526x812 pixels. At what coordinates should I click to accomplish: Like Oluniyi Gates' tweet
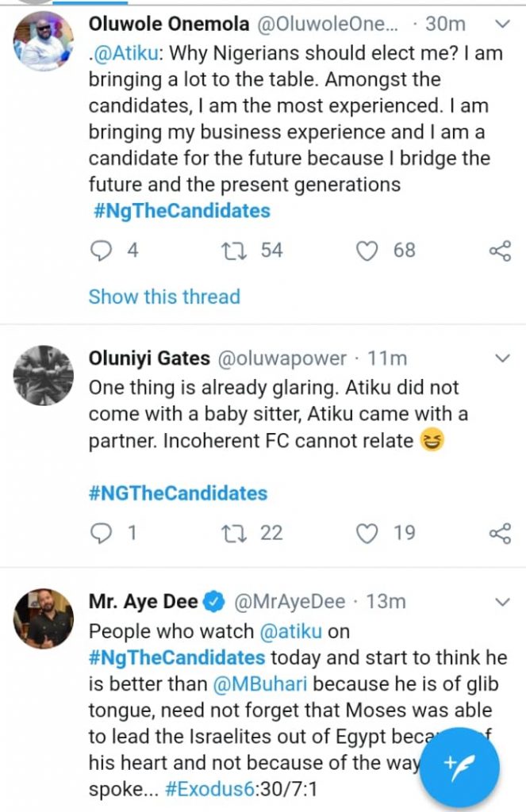point(367,533)
